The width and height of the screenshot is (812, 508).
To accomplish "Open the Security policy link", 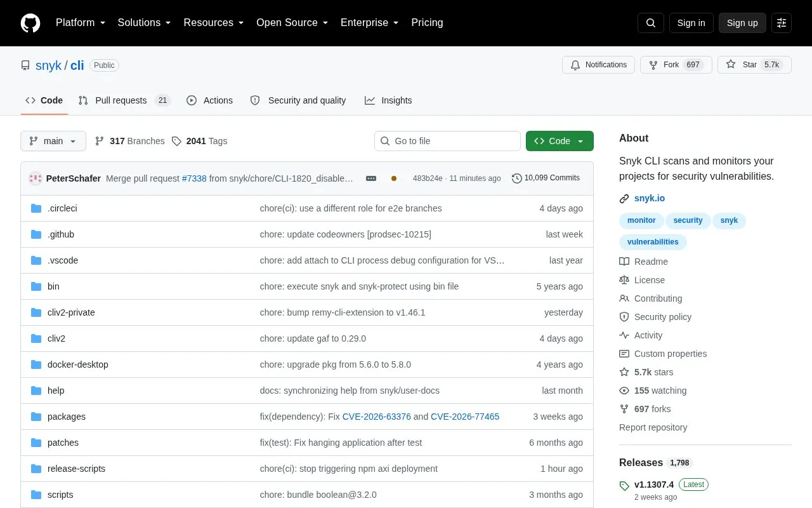I will pos(655,317).
